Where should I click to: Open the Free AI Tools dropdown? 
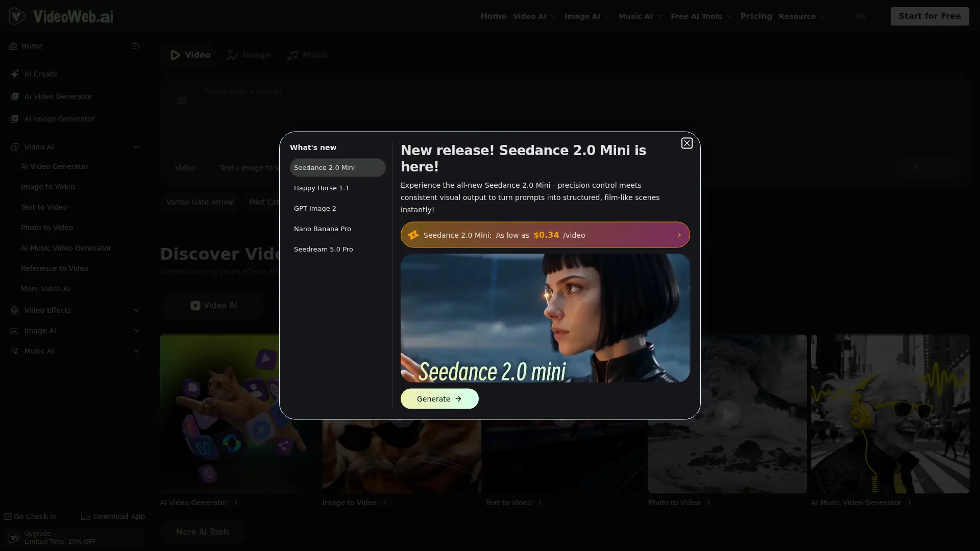click(x=701, y=16)
